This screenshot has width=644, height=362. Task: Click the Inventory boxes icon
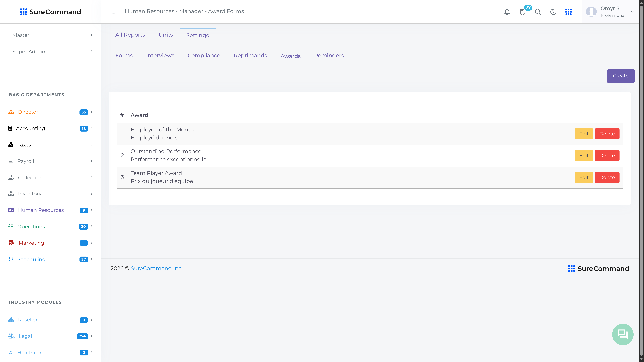coord(11,194)
